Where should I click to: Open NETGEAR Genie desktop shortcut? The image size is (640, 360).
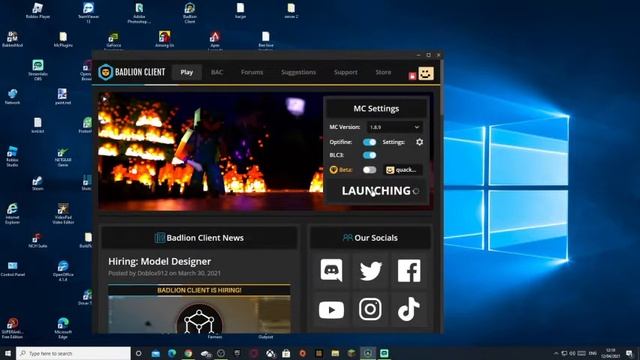click(x=63, y=156)
